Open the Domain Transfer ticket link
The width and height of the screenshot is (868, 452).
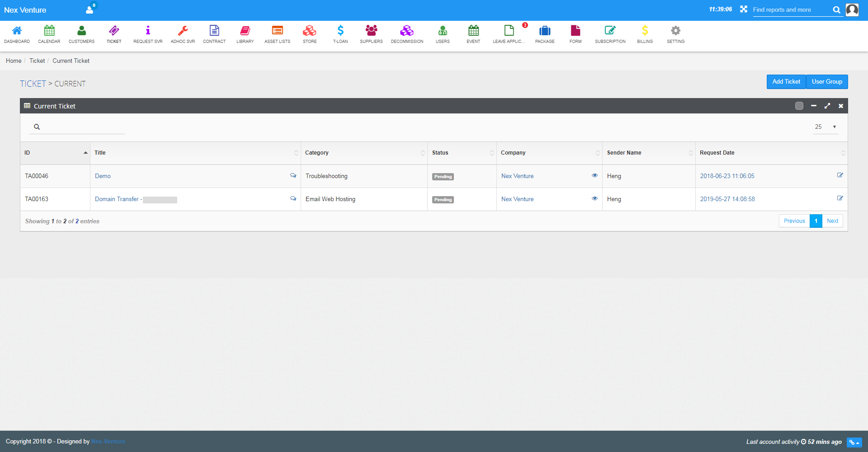point(117,199)
